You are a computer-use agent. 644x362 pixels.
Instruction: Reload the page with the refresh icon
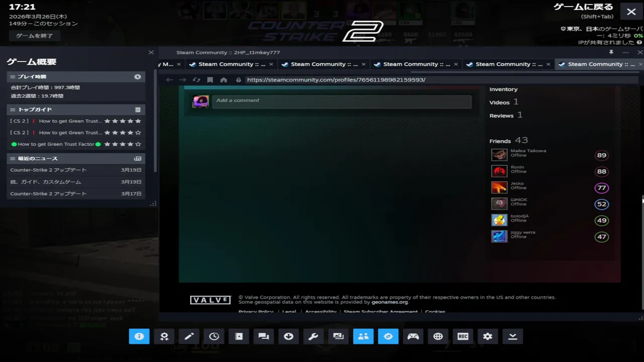click(x=196, y=80)
